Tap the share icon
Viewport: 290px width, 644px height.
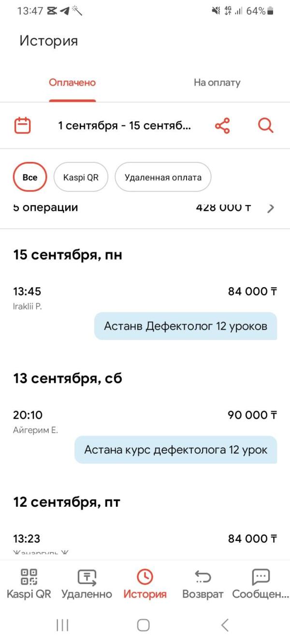pos(222,126)
